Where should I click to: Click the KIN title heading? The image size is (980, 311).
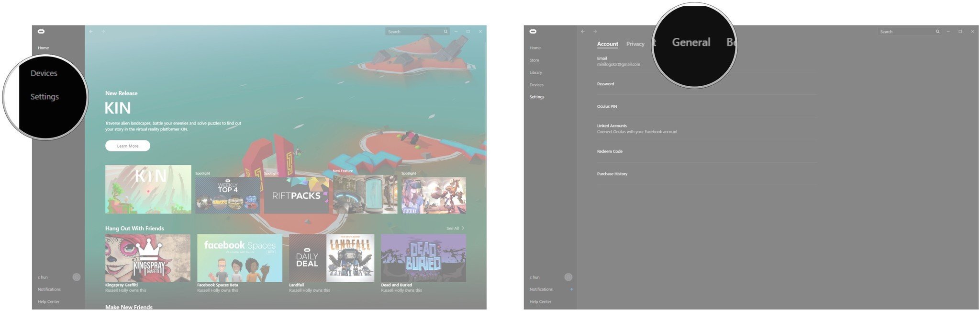click(x=118, y=108)
